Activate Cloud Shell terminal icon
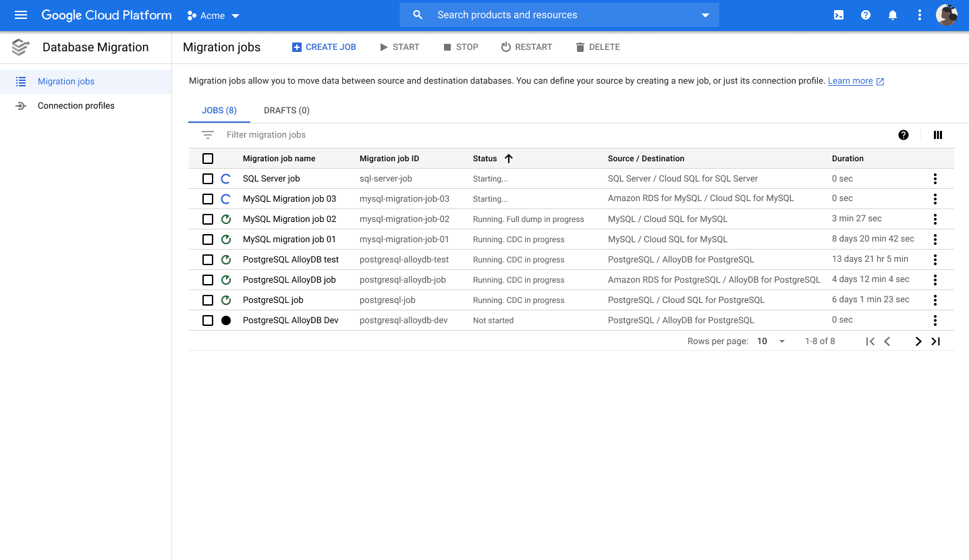969x560 pixels. [839, 15]
